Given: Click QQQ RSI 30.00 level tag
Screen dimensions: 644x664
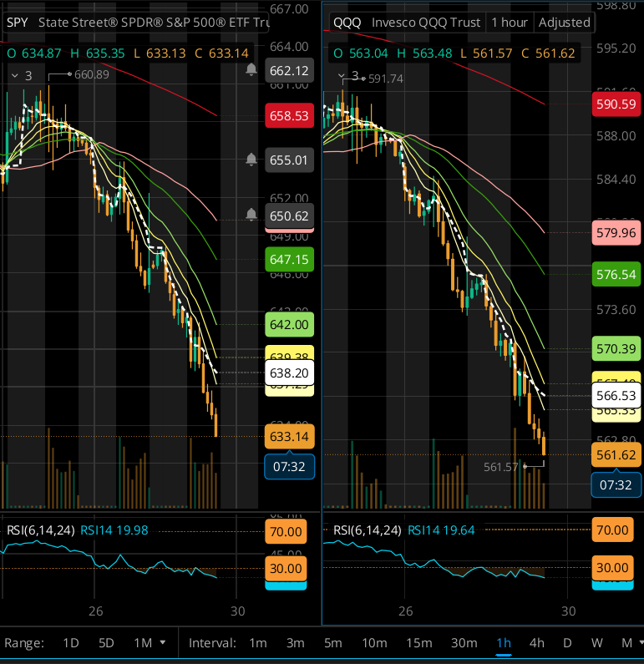Looking at the screenshot, I should click(612, 567).
